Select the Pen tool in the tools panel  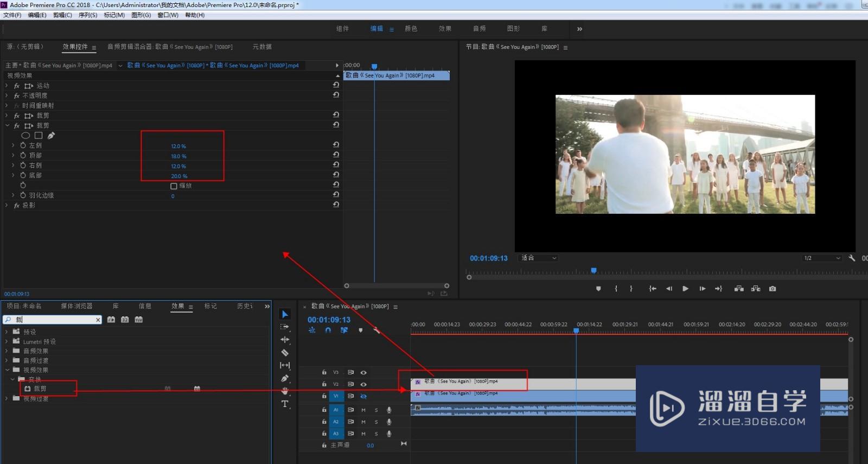(x=285, y=378)
